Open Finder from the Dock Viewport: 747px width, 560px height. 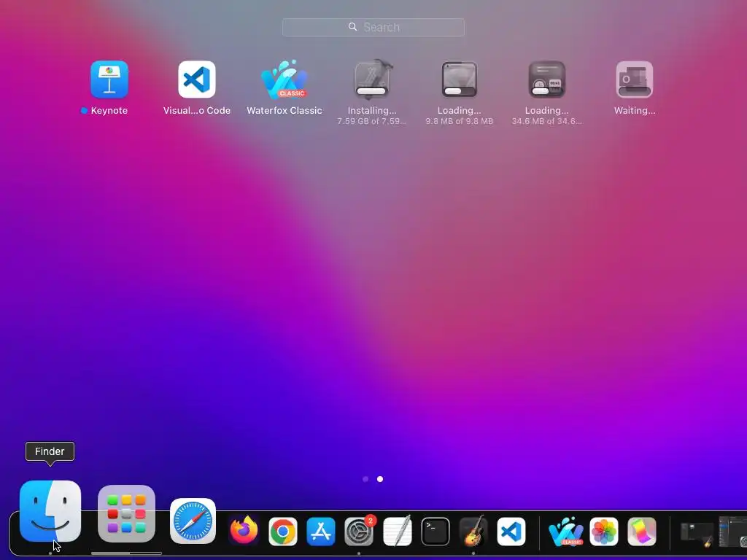pyautogui.click(x=50, y=511)
